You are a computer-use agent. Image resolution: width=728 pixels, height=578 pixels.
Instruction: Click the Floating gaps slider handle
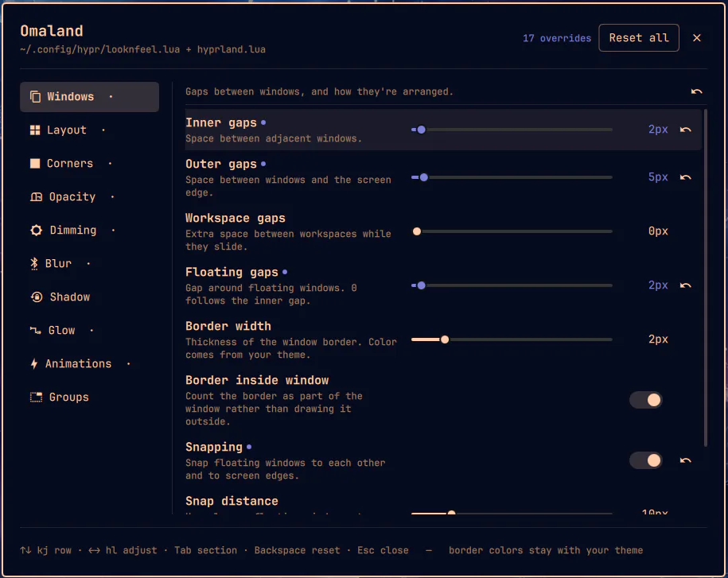coord(421,285)
